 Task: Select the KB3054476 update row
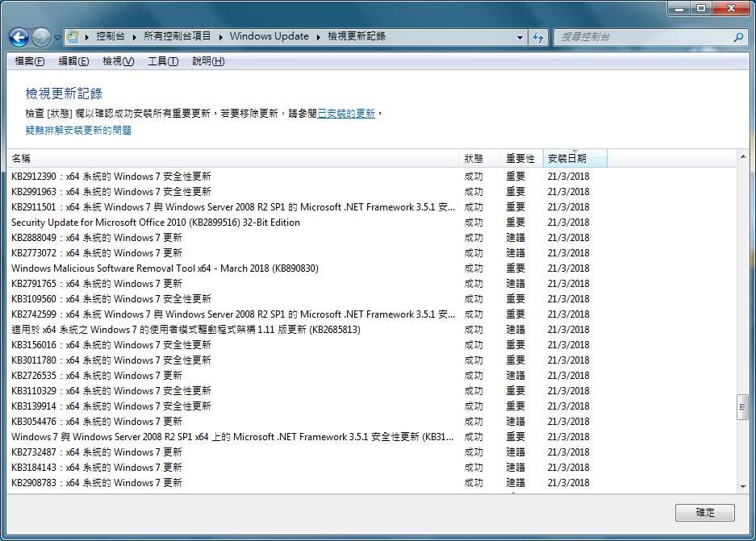[371, 422]
